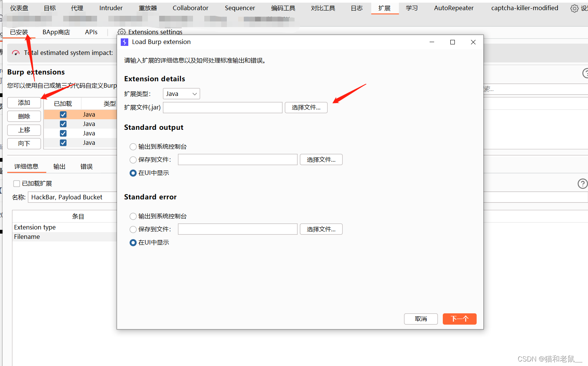The height and width of the screenshot is (366, 588).
Task: Maximize the Load Burp extension dialog
Action: [x=453, y=42]
